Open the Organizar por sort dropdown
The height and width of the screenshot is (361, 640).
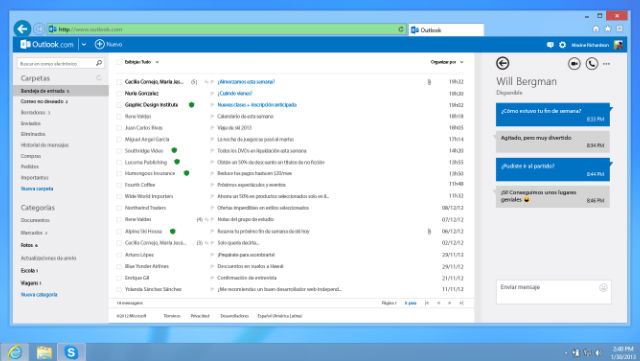447,62
